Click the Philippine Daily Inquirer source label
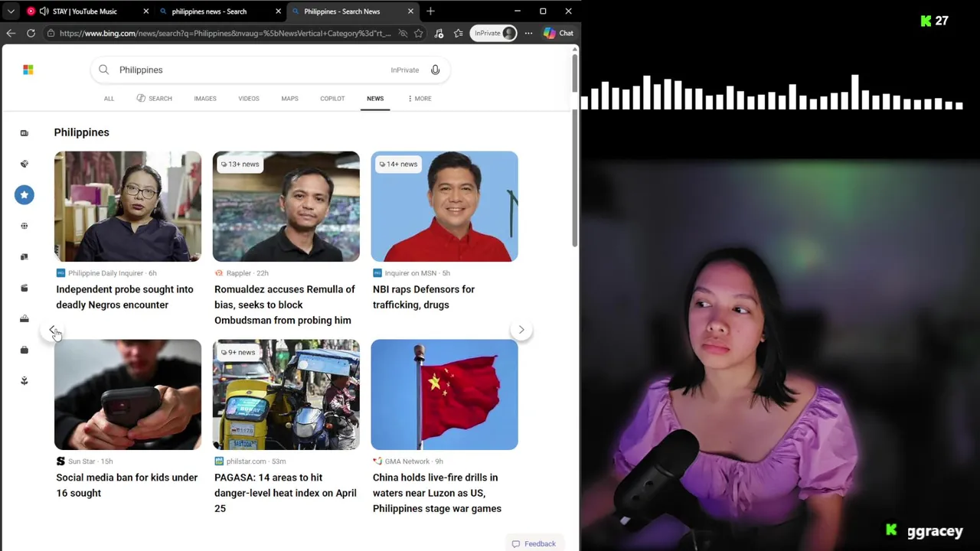The height and width of the screenshot is (551, 980). click(x=106, y=273)
